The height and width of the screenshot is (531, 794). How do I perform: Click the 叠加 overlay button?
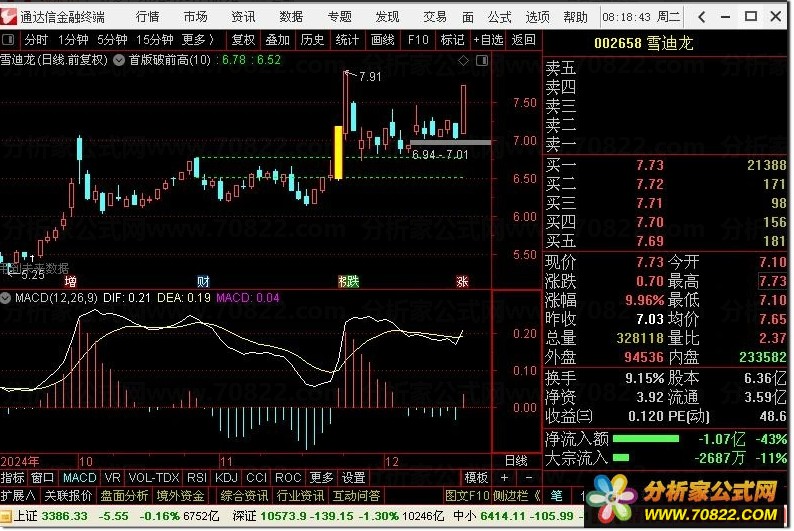277,39
